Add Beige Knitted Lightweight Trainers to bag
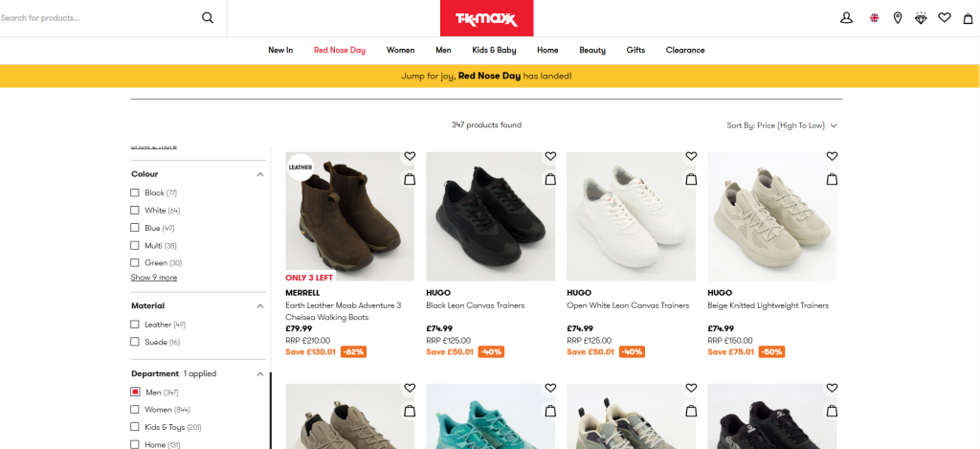The width and height of the screenshot is (980, 449). [832, 178]
